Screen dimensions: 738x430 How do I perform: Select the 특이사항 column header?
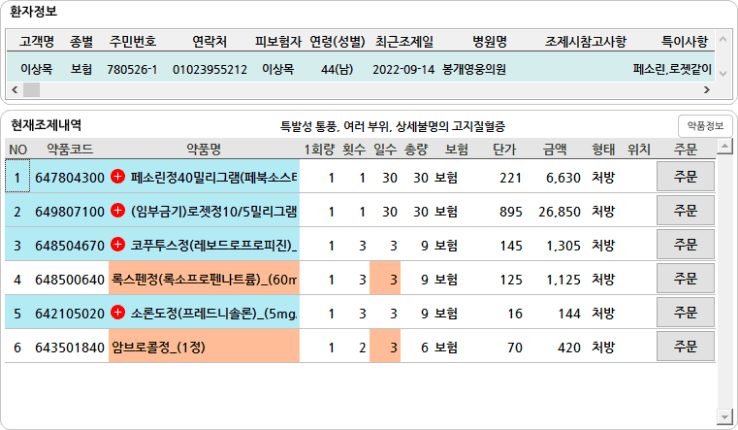[684, 41]
